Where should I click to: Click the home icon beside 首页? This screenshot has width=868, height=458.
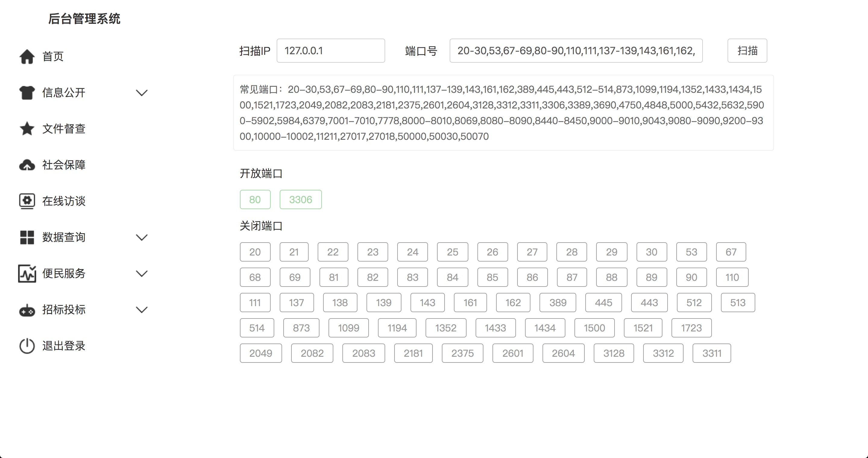tap(27, 57)
